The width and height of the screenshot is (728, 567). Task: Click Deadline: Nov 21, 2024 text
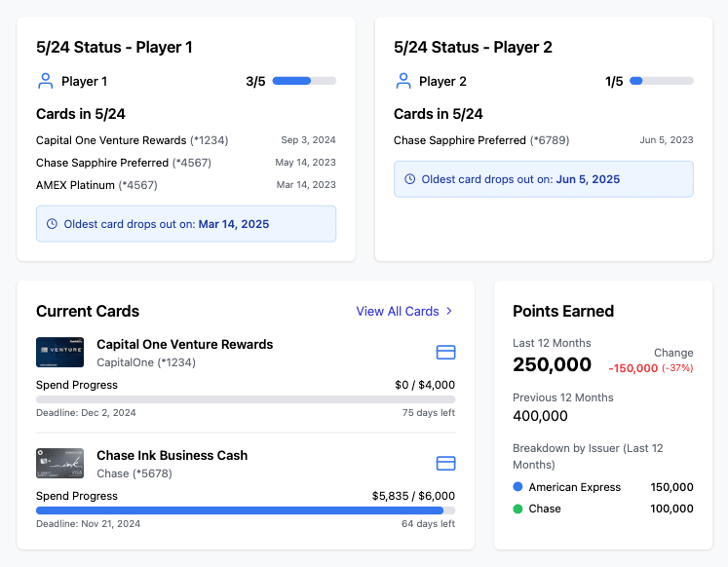pyautogui.click(x=89, y=523)
